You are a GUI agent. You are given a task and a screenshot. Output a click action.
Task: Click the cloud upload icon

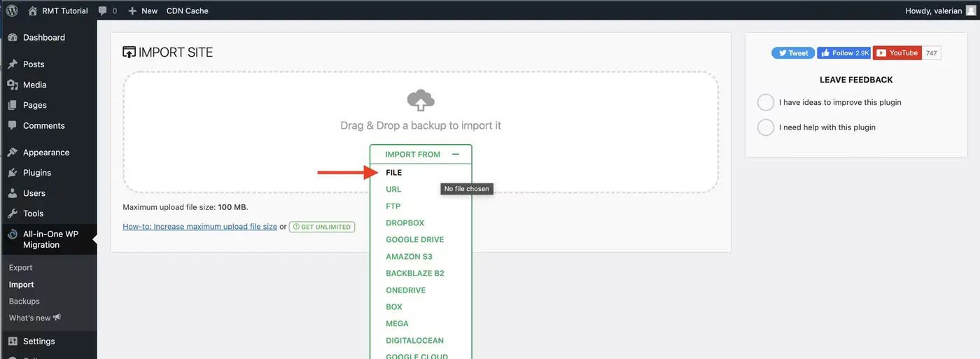[421, 101]
